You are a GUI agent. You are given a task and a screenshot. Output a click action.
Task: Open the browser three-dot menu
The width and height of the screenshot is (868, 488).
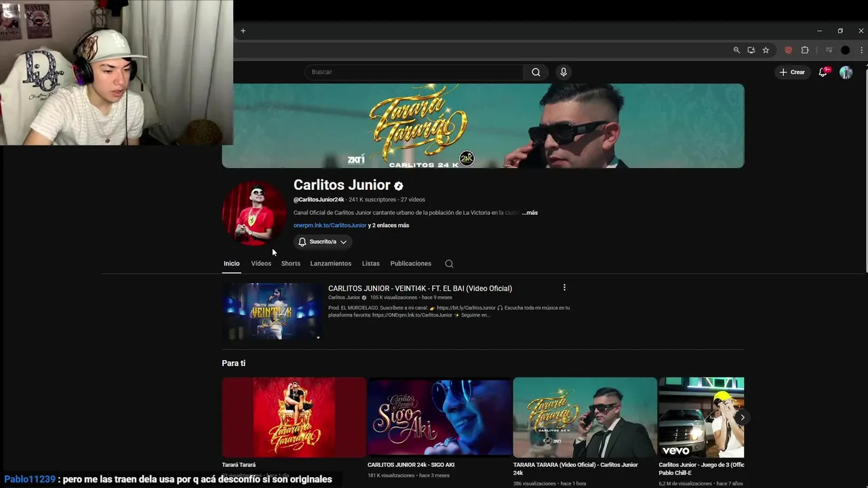coord(861,50)
